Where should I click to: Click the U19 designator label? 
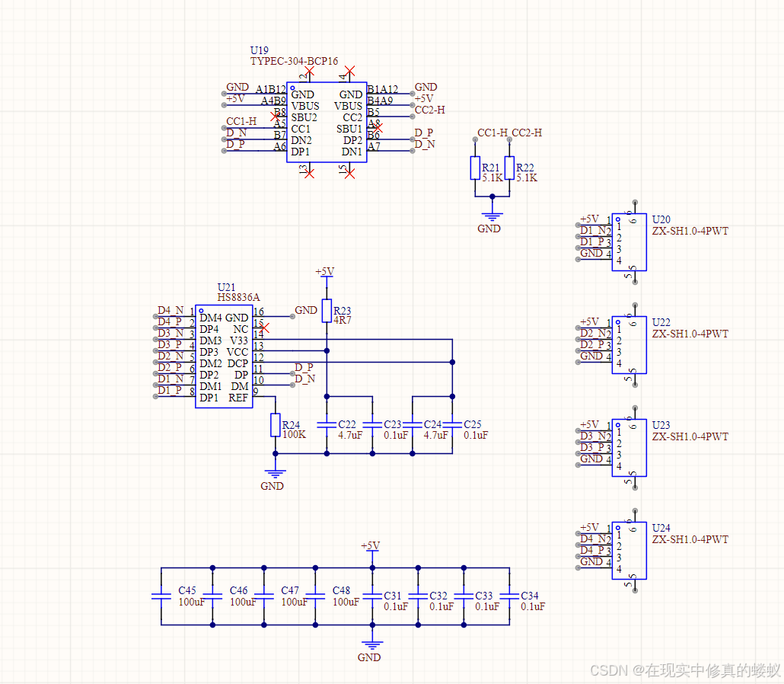(259, 50)
